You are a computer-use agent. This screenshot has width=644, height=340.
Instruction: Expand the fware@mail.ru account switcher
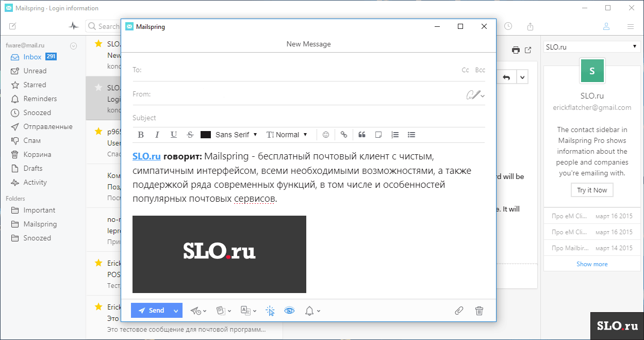tap(73, 45)
